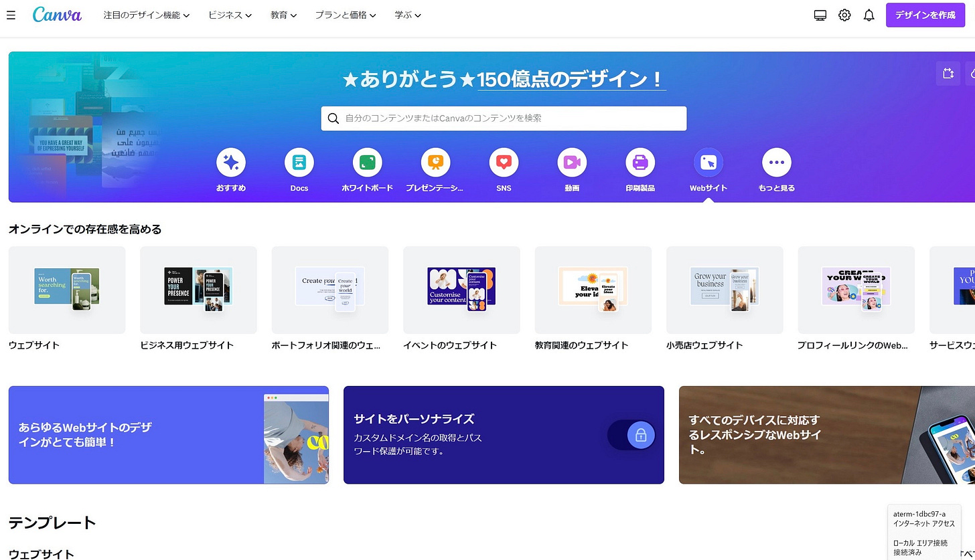Screen dimensions: 975x560
Task: Select the Webサイト category icon
Action: (x=708, y=162)
